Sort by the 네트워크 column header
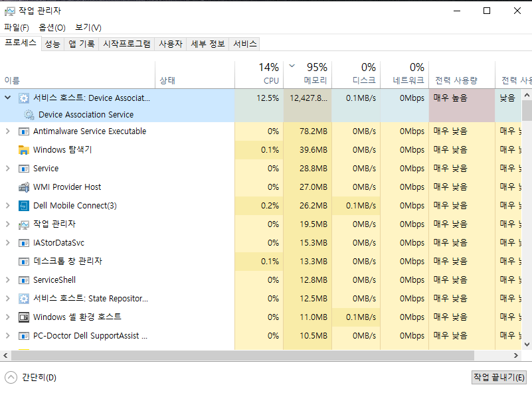This screenshot has width=532, height=393. tap(404, 75)
